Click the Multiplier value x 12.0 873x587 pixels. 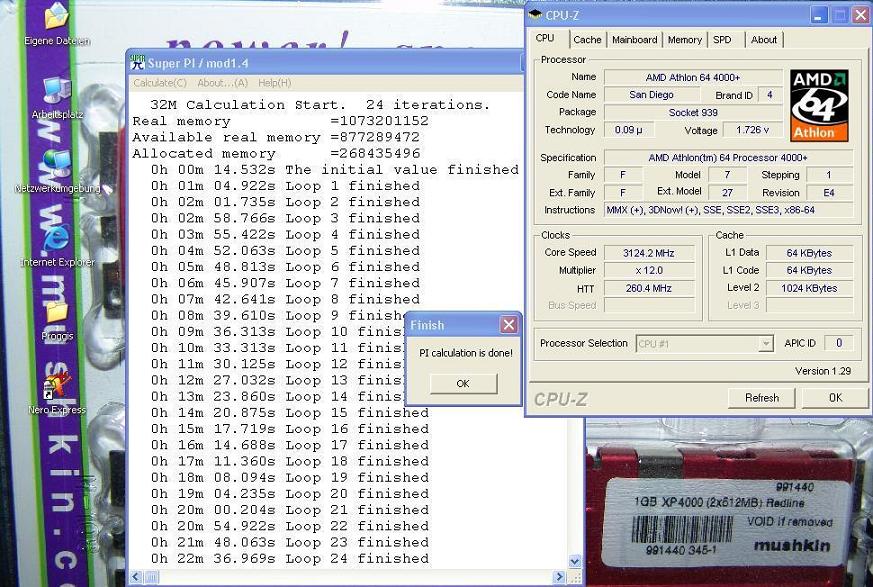(649, 270)
